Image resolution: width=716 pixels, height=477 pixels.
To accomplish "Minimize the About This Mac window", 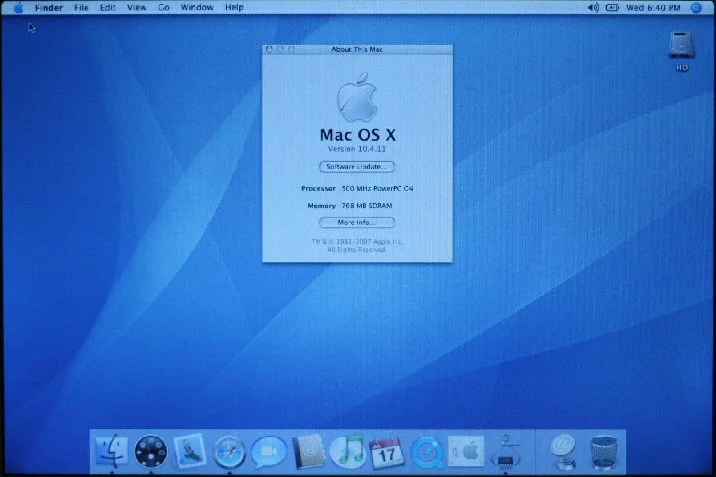I will point(280,49).
